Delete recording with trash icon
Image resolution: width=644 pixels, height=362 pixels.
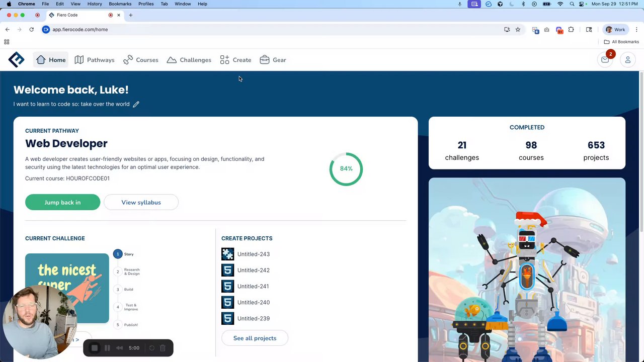[x=163, y=348]
